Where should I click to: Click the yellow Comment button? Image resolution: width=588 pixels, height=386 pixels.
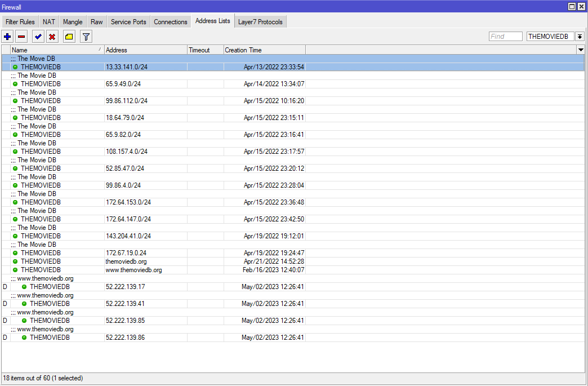point(69,37)
